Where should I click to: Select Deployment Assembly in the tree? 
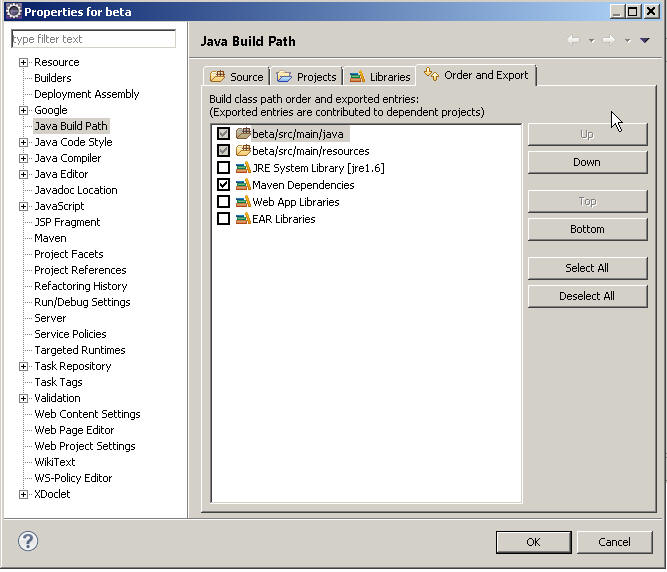tap(87, 94)
